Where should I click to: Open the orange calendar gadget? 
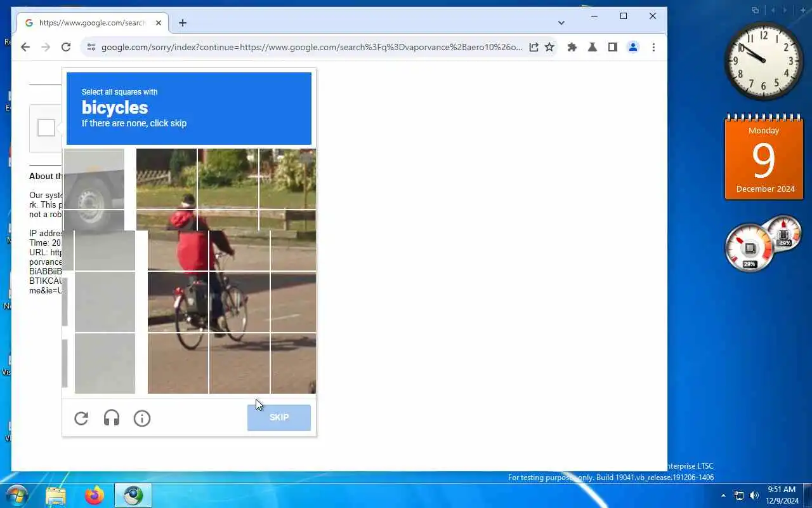764,157
